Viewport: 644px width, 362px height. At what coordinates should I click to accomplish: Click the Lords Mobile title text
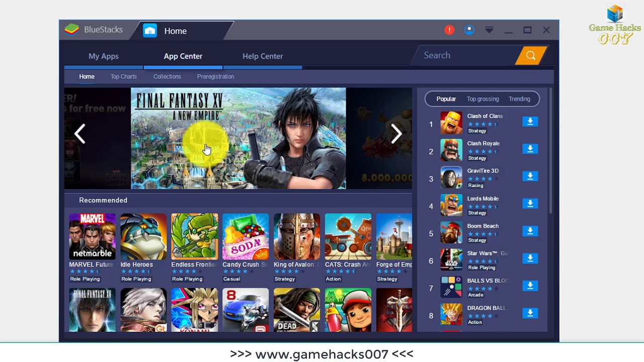(483, 199)
